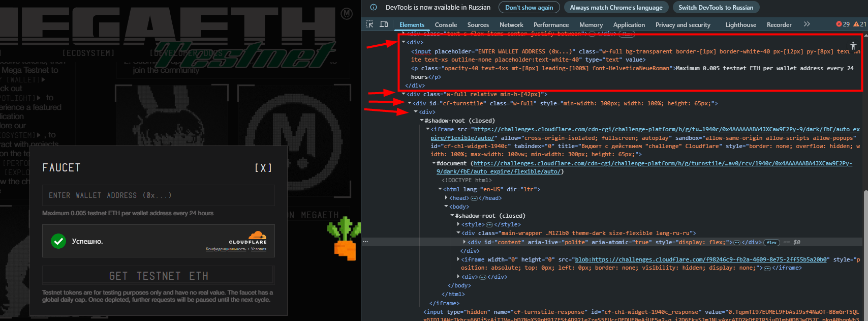
Task: Collapse the cf-chl-widget iframe node
Action: pos(427,129)
